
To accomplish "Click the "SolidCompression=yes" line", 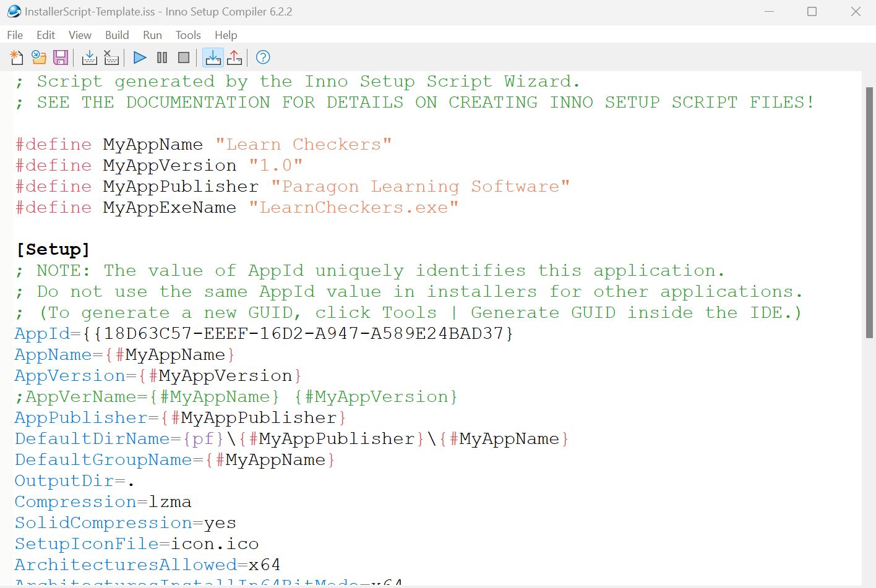I will [x=126, y=523].
